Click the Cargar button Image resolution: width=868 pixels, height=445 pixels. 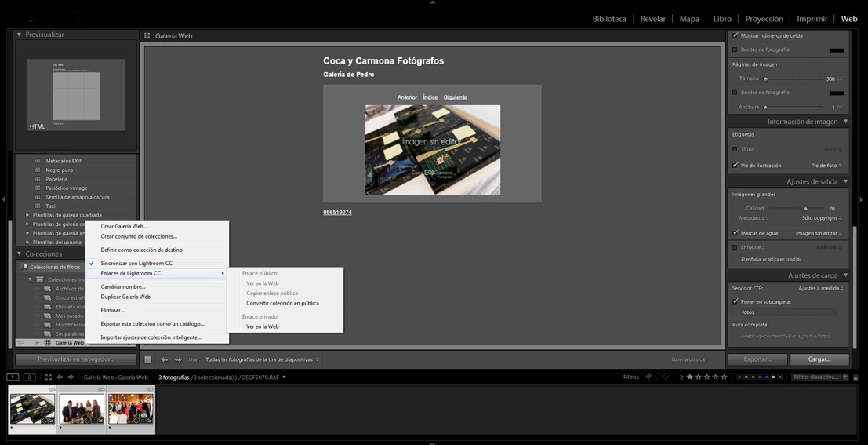tap(819, 359)
